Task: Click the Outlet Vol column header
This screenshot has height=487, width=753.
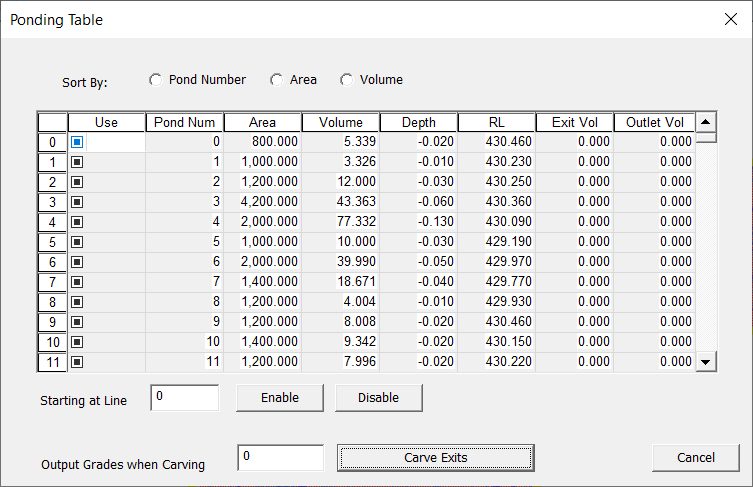Action: pos(653,122)
